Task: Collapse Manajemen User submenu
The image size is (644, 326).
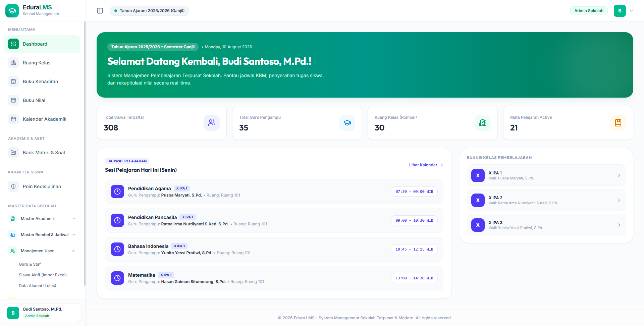Action: tap(42, 251)
